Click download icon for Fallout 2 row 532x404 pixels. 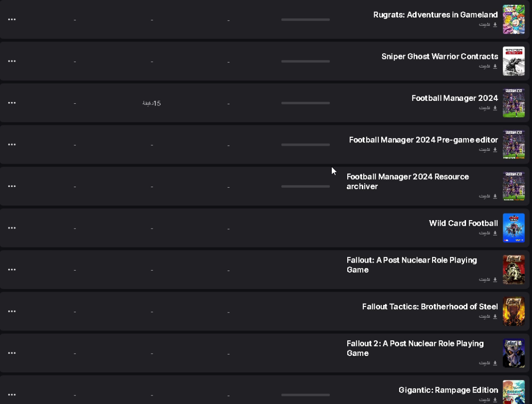coord(495,363)
